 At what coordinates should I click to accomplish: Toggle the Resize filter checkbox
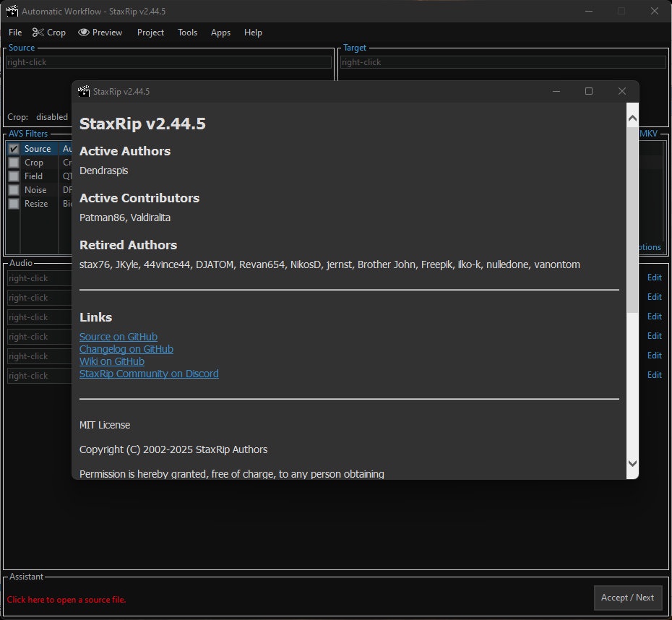pos(14,204)
